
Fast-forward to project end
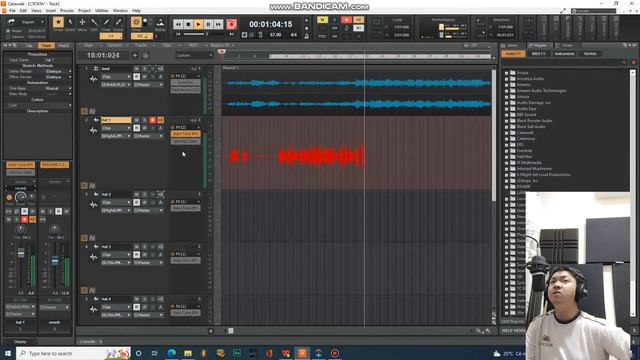point(218,24)
